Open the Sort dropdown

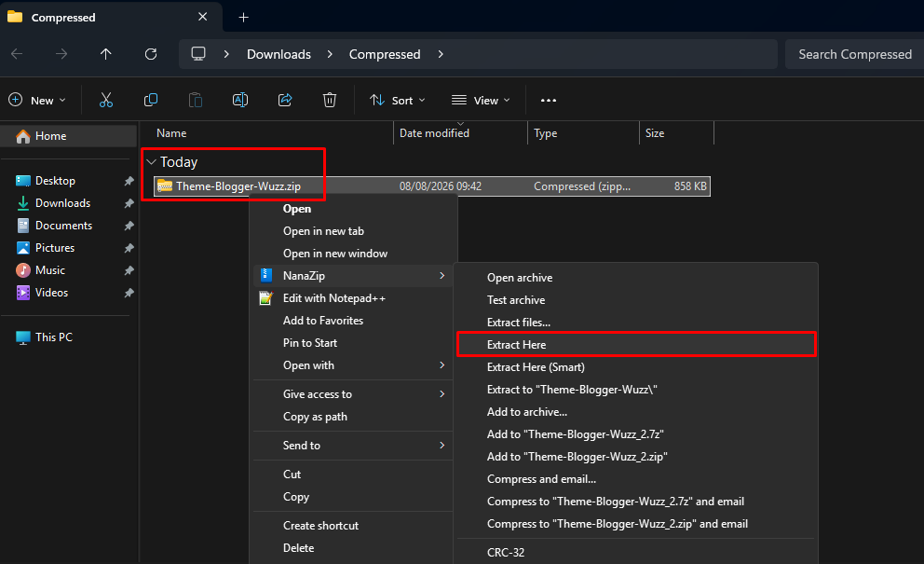click(397, 101)
